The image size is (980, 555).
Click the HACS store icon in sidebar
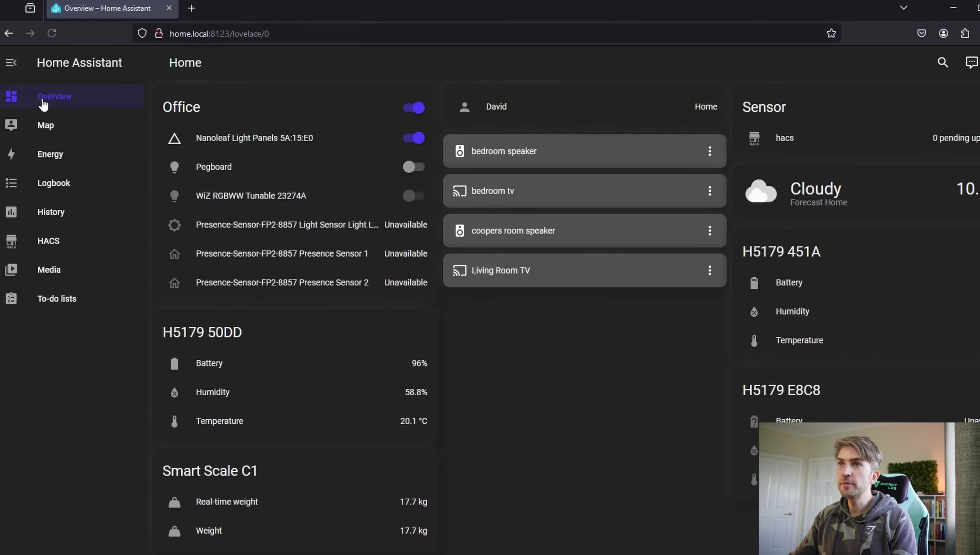11,241
